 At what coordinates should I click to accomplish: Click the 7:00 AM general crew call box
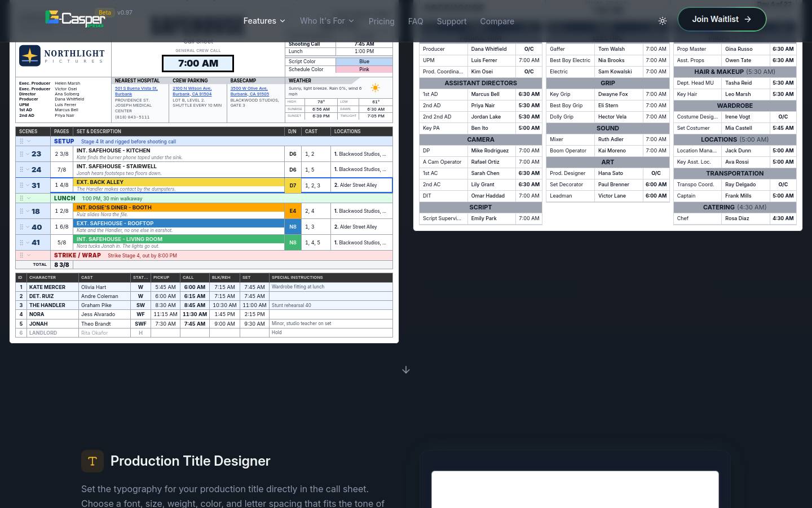click(198, 63)
